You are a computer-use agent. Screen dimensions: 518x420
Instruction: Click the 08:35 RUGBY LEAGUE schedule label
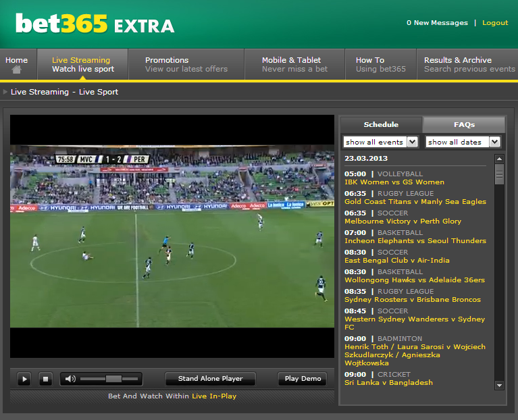389,291
